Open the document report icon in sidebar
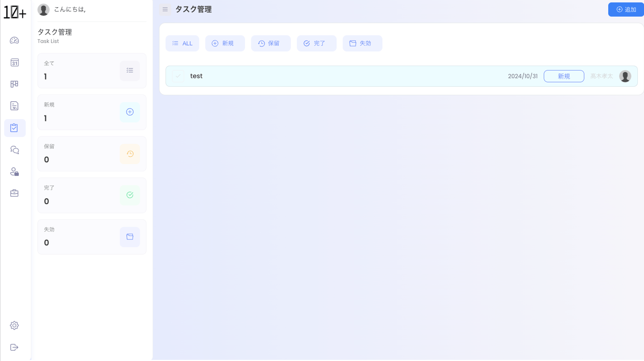 point(14,106)
